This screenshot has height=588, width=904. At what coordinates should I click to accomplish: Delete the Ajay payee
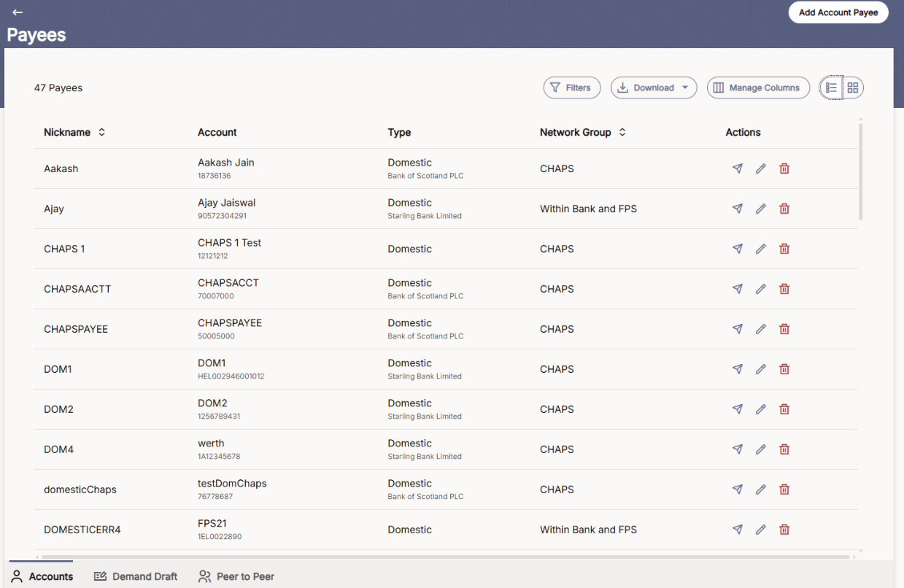click(x=784, y=209)
